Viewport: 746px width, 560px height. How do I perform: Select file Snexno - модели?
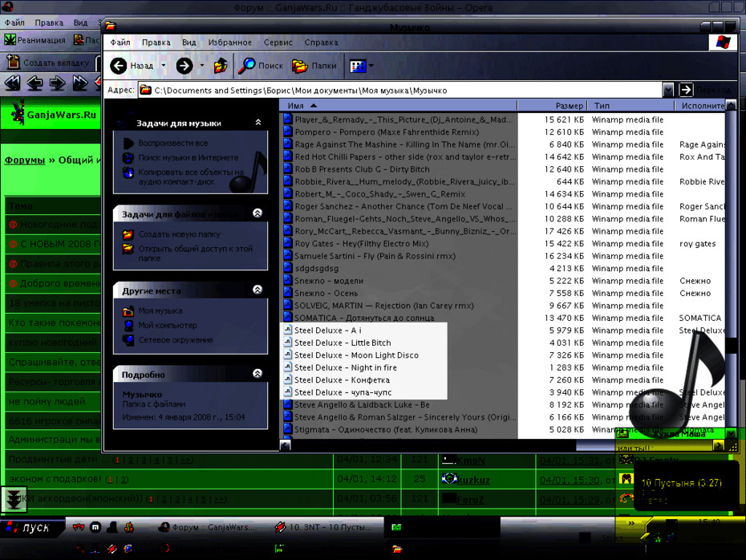pos(329,281)
